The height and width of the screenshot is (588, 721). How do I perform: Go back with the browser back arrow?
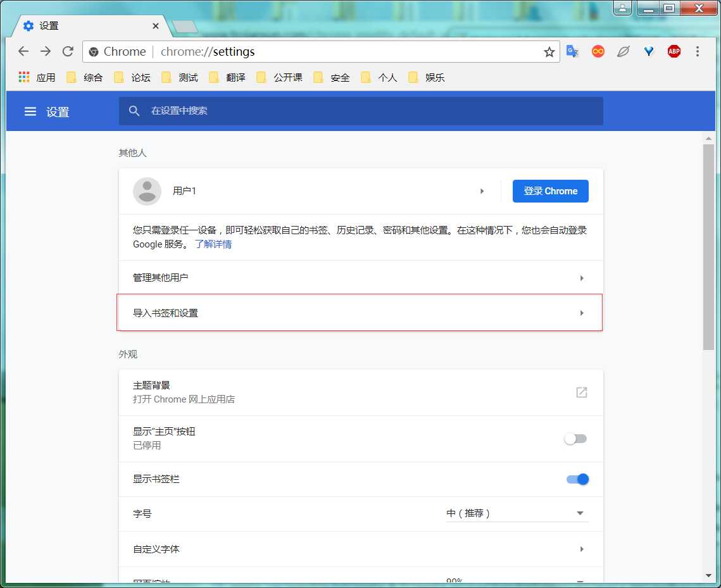[x=23, y=51]
